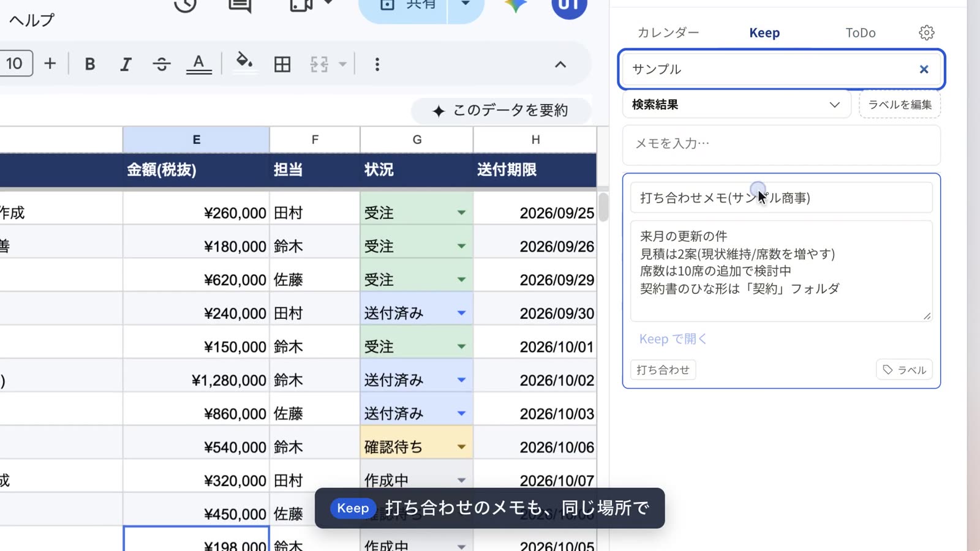Switch to the カレンダー tab
This screenshot has width=980, height=551.
tap(668, 32)
